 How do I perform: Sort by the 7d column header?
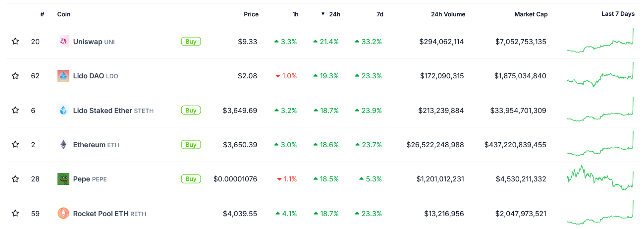pos(380,14)
